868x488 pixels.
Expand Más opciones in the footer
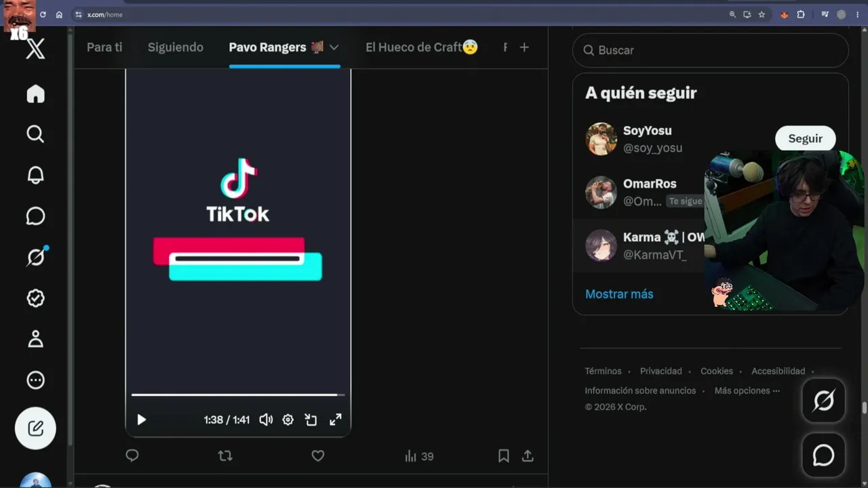(747, 390)
